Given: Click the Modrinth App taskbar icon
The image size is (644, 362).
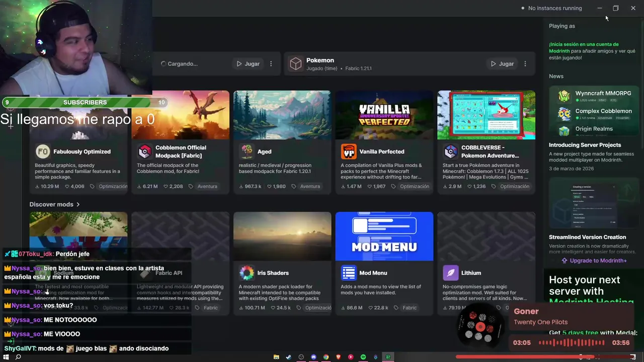Looking at the screenshot, I should (x=388, y=357).
